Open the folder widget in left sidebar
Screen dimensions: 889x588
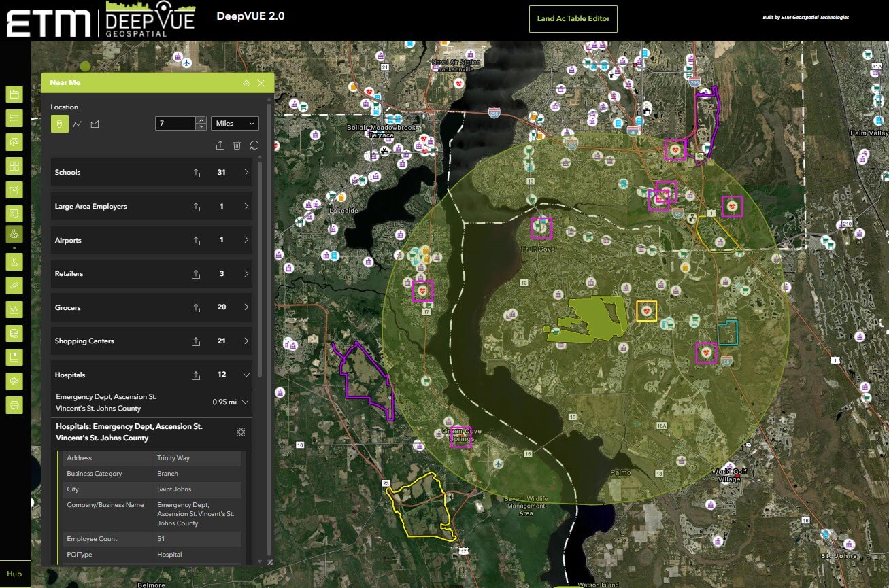pyautogui.click(x=14, y=94)
